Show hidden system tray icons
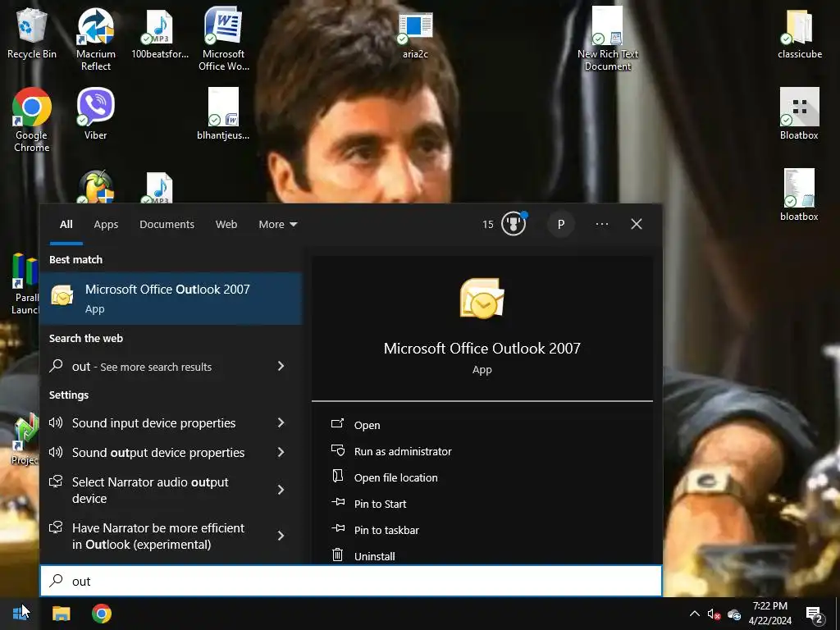Image resolution: width=840 pixels, height=630 pixels. 694,614
